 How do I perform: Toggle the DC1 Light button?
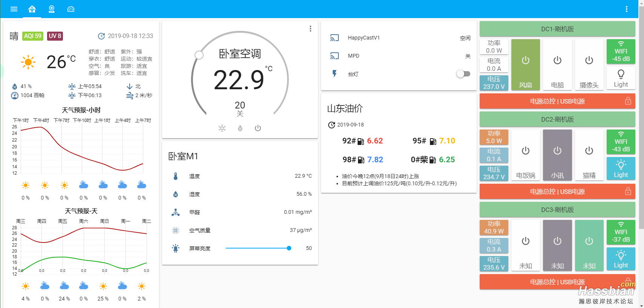[x=621, y=78]
